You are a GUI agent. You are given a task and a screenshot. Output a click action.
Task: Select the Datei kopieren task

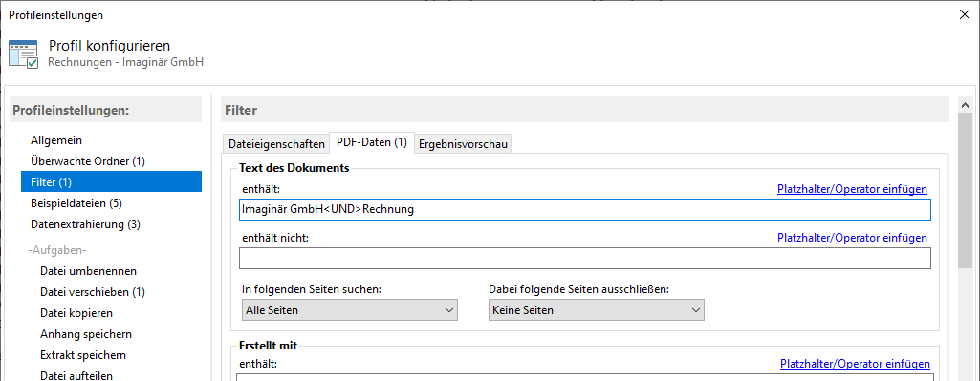(x=76, y=313)
